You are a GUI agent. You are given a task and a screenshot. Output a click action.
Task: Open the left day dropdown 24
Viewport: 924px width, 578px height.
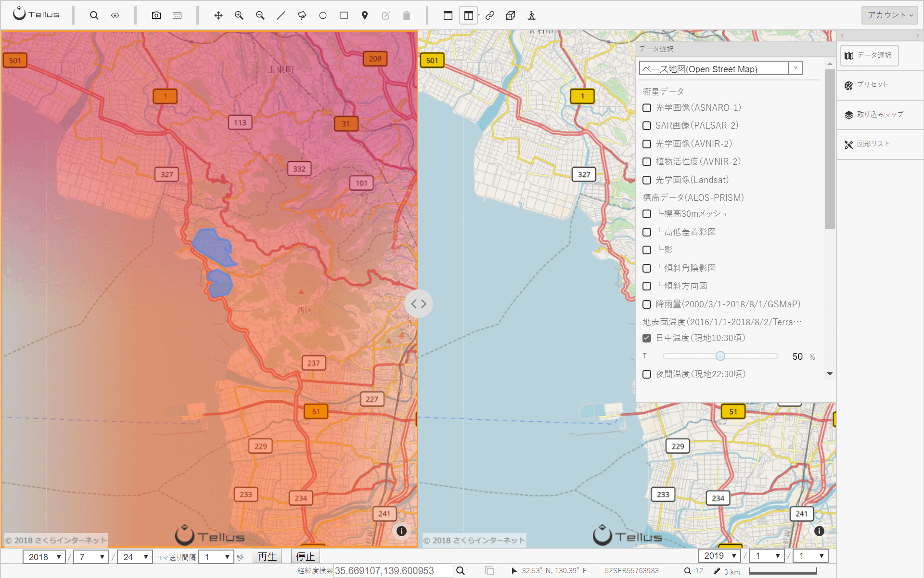tap(135, 557)
